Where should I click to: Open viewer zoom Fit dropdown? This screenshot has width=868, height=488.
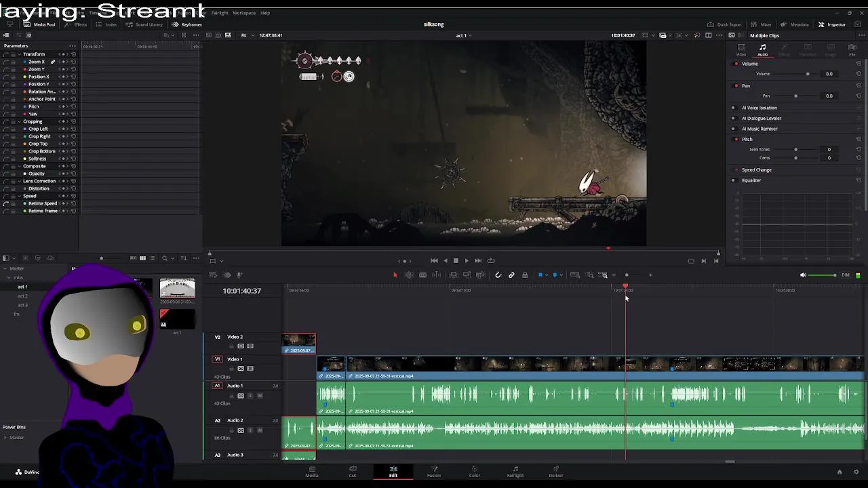click(247, 35)
